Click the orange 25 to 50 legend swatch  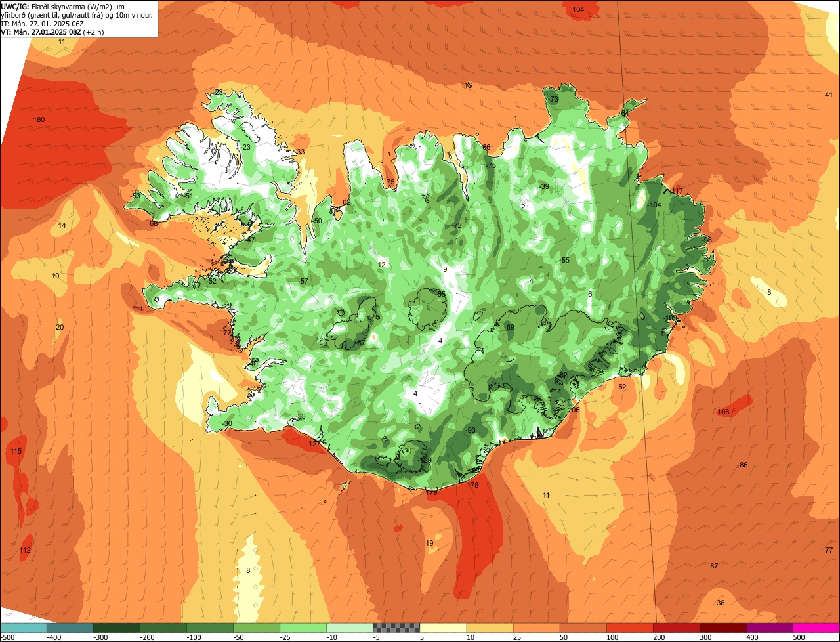point(536,628)
